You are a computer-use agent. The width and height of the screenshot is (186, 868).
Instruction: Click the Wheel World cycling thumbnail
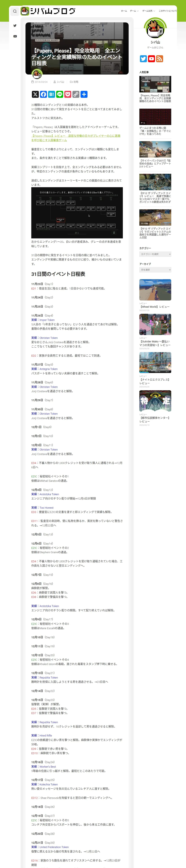pyautogui.click(x=155, y=290)
